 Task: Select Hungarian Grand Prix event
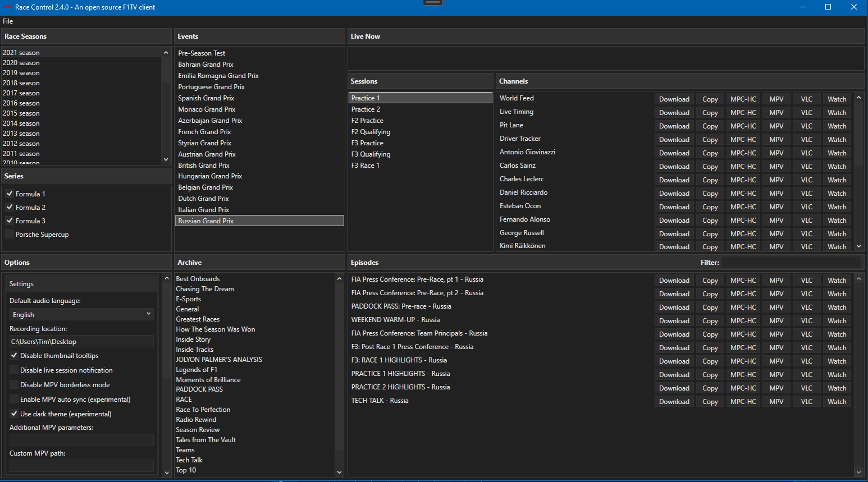coord(259,176)
